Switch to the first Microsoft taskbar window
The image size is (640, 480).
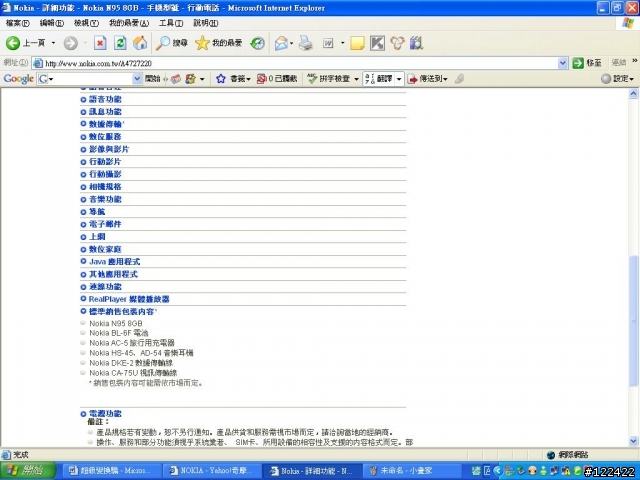[x=112, y=471]
